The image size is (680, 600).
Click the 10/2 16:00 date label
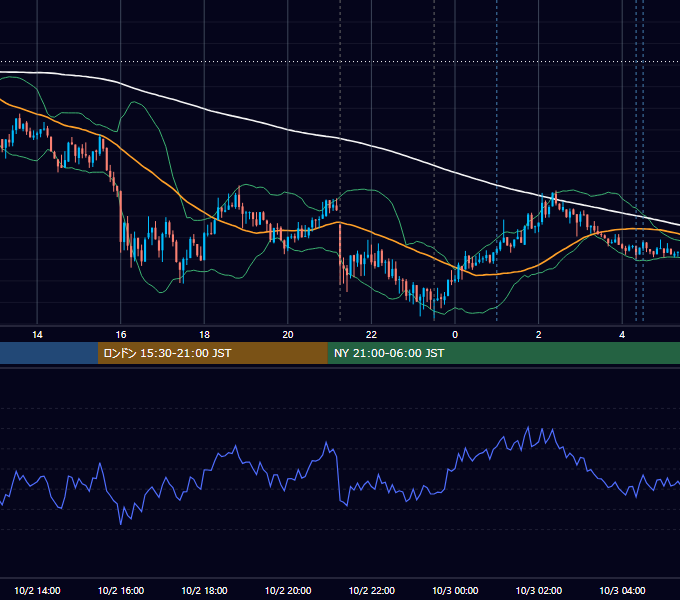tap(121, 590)
